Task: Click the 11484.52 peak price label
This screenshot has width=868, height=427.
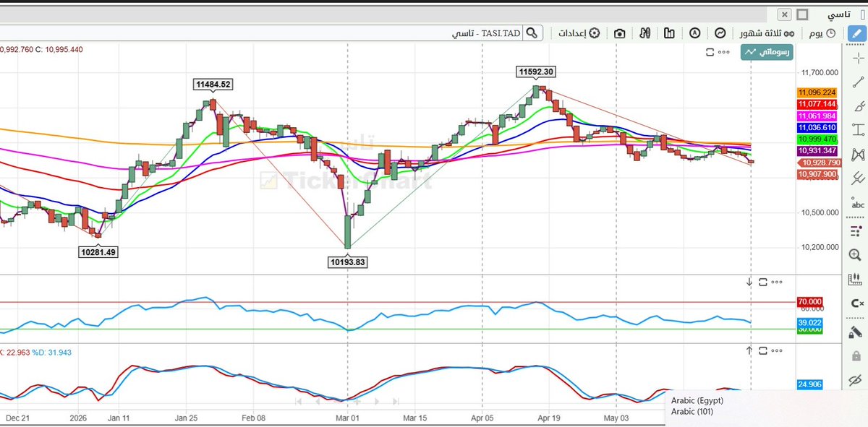Action: coord(213,85)
